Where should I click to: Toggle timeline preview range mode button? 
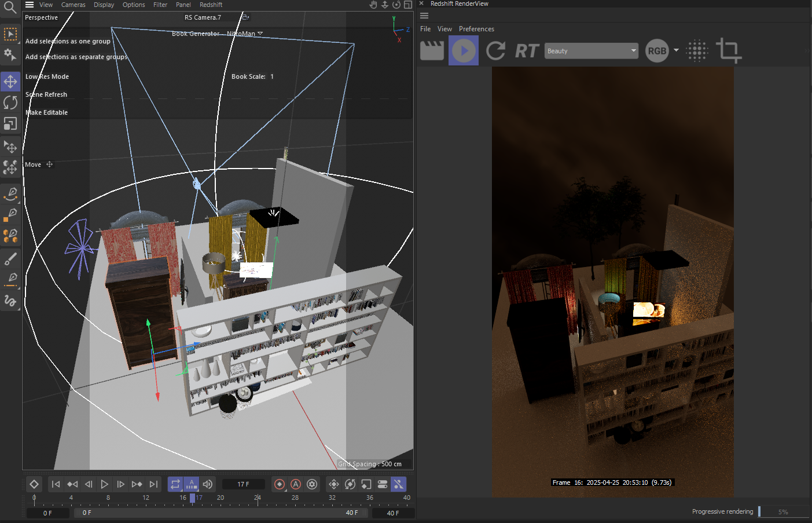coord(191,484)
